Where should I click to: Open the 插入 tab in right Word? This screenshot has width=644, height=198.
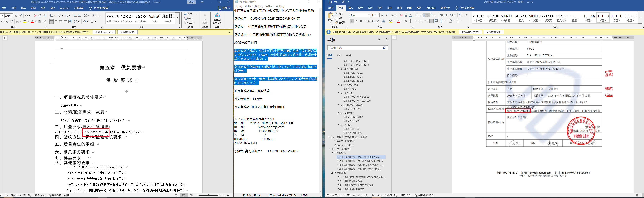(351, 8)
